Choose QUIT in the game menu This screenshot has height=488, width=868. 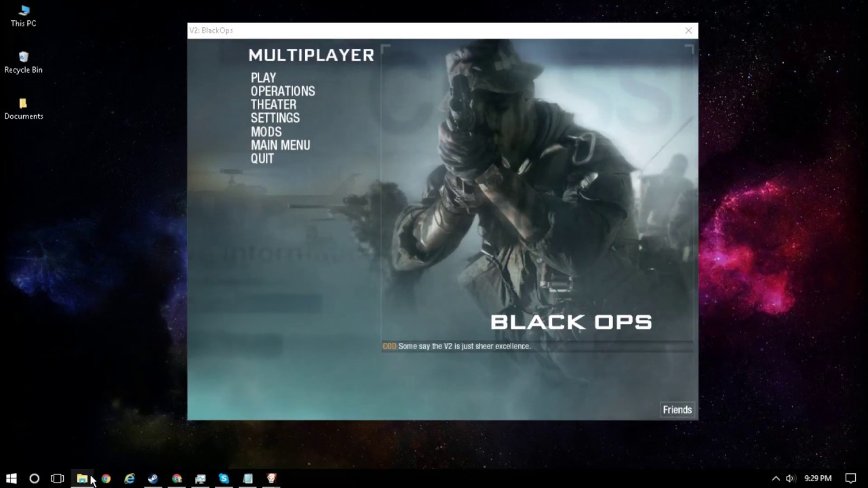[x=262, y=159]
